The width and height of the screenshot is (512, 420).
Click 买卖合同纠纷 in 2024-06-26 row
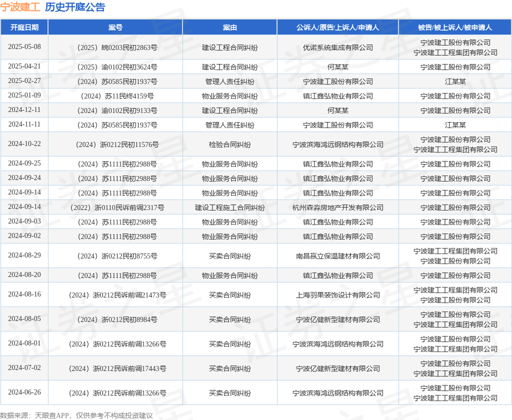230,393
